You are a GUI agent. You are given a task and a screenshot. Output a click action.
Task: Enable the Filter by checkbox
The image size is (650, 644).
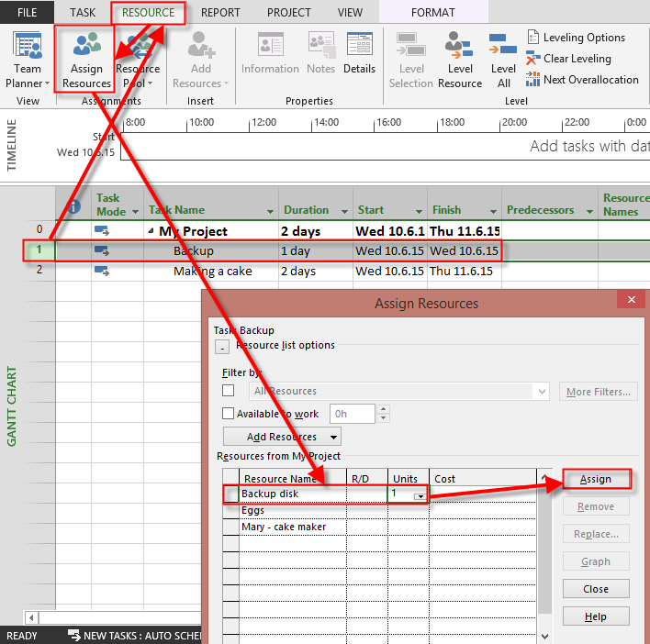click(x=229, y=392)
